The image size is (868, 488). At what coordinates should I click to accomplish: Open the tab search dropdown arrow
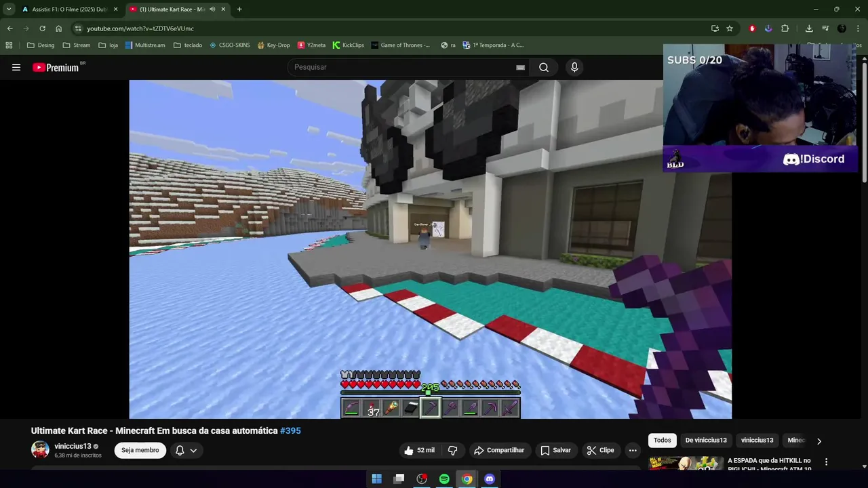[9, 9]
